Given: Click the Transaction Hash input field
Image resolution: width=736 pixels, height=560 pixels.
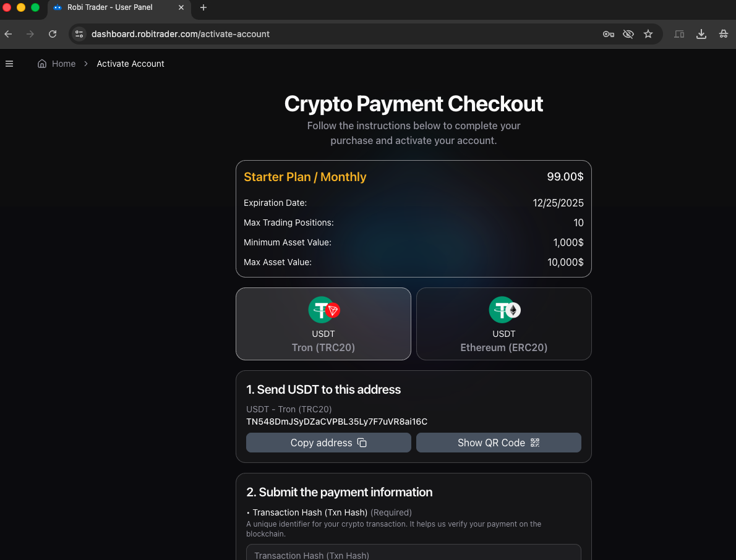Looking at the screenshot, I should tap(413, 553).
